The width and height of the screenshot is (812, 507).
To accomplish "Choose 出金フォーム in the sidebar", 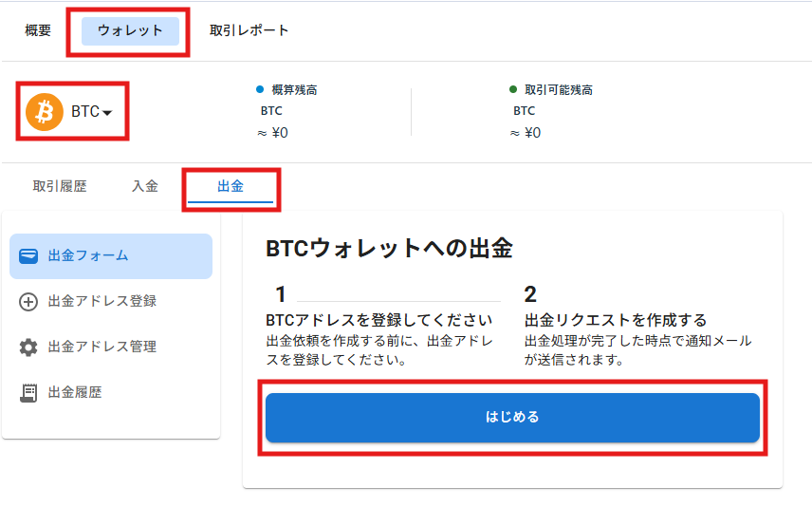I will click(x=111, y=256).
